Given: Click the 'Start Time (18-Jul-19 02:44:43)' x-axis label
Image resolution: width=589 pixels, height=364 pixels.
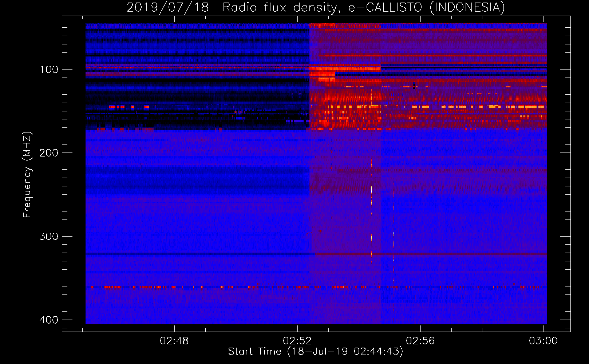Looking at the screenshot, I should pos(316,352).
